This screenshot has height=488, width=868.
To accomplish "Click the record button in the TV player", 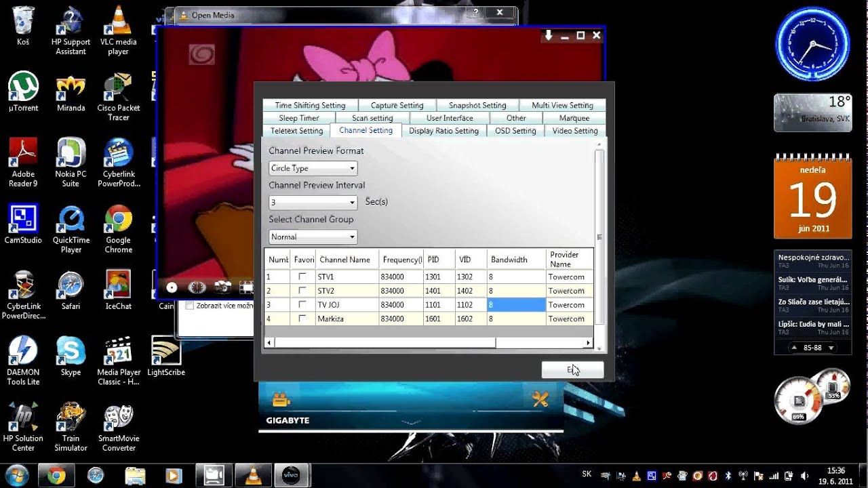I will 172,287.
